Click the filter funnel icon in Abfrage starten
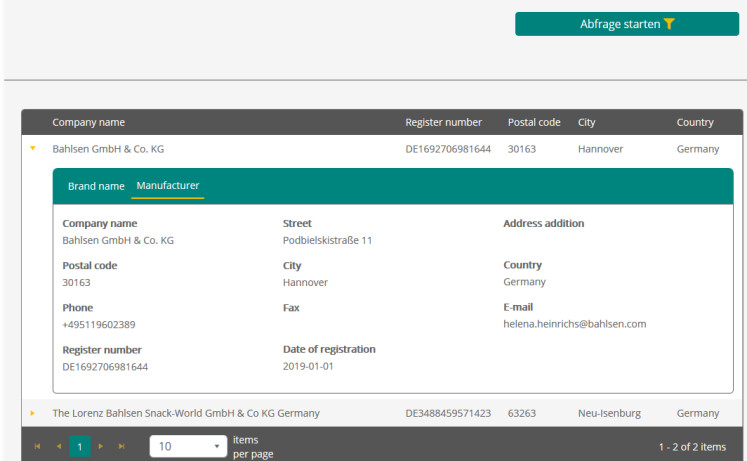Screen dimensions: 747x461 tap(669, 24)
